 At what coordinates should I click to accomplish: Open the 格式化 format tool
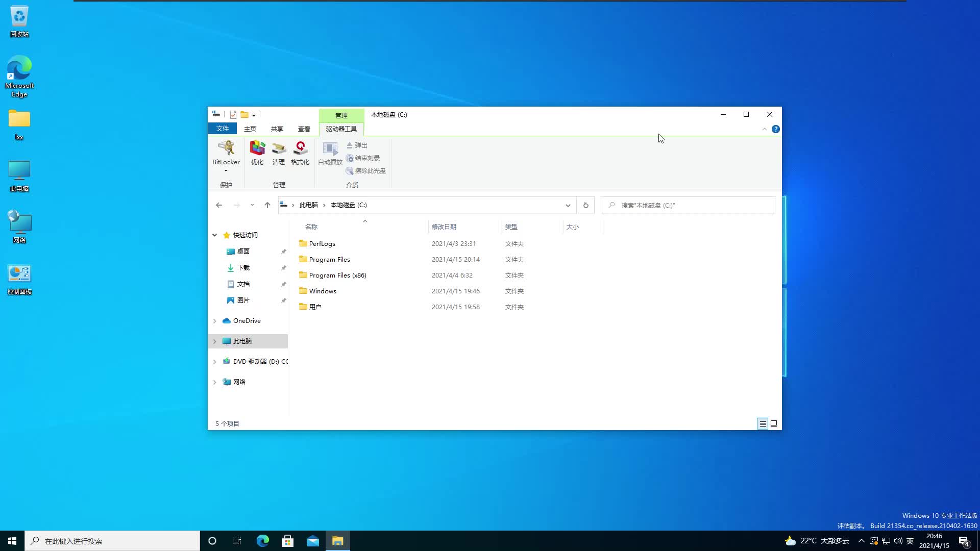point(300,153)
